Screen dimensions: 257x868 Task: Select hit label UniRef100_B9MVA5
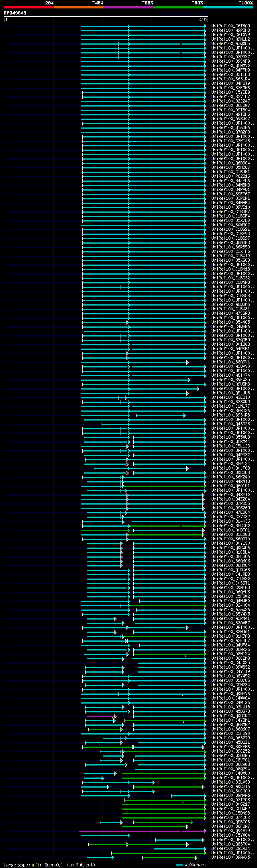[230, 795]
